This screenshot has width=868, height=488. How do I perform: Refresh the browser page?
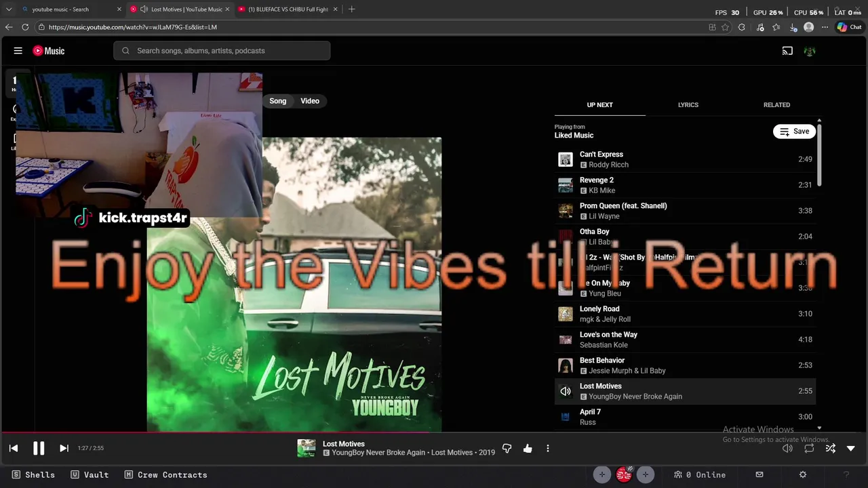[x=25, y=27]
